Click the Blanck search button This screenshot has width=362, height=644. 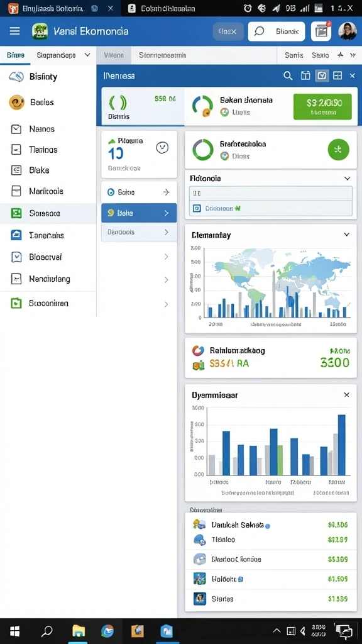click(277, 31)
